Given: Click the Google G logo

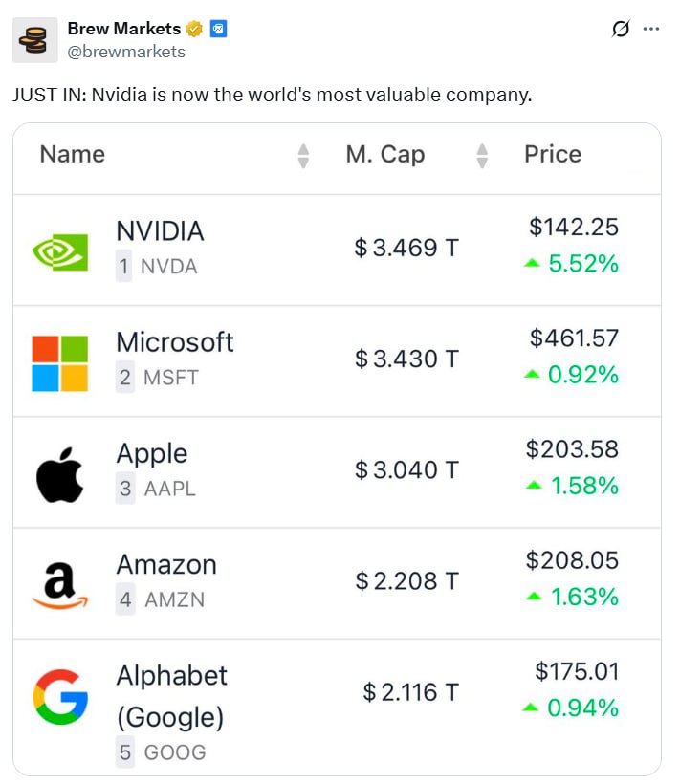Looking at the screenshot, I should click(x=60, y=697).
